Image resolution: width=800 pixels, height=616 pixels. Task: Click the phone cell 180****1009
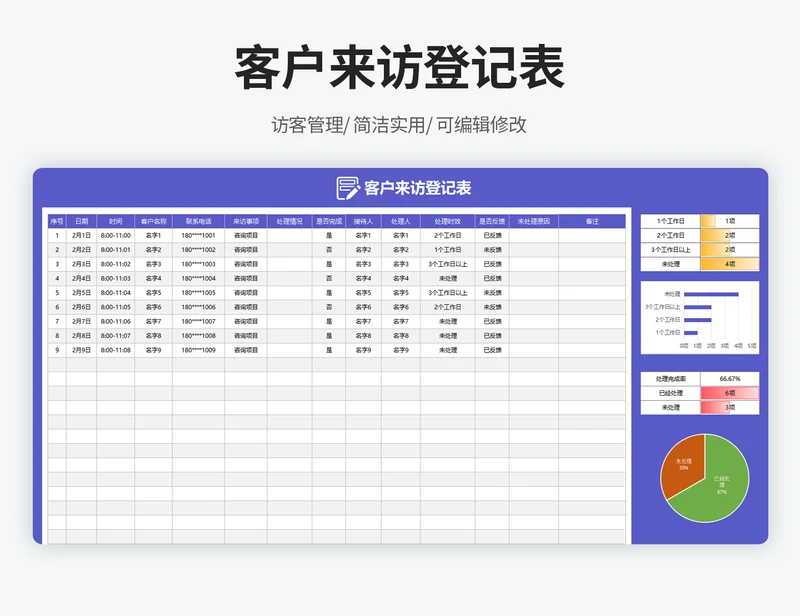[x=198, y=350]
